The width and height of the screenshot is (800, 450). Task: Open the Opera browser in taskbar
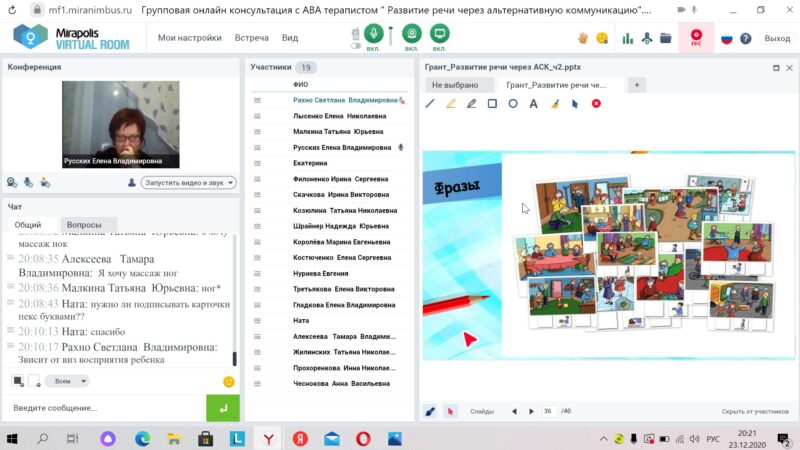363,439
